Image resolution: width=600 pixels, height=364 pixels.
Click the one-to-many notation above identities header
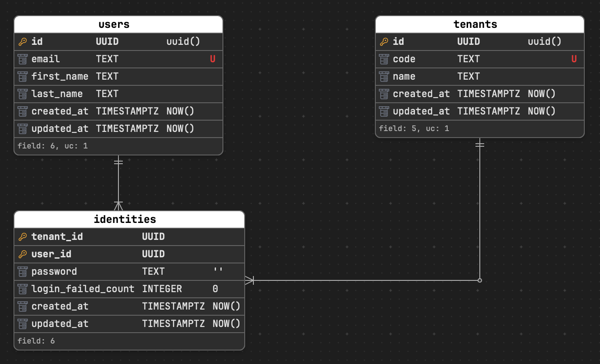(118, 204)
